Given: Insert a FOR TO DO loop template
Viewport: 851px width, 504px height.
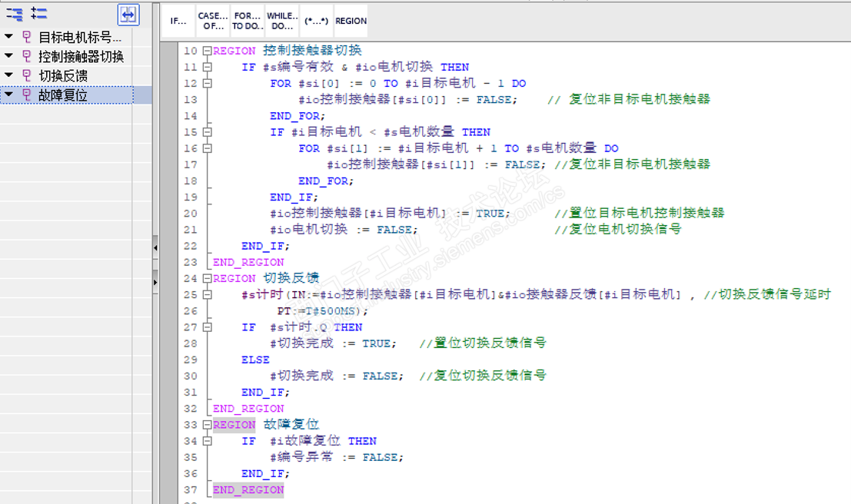Looking at the screenshot, I should [248, 21].
